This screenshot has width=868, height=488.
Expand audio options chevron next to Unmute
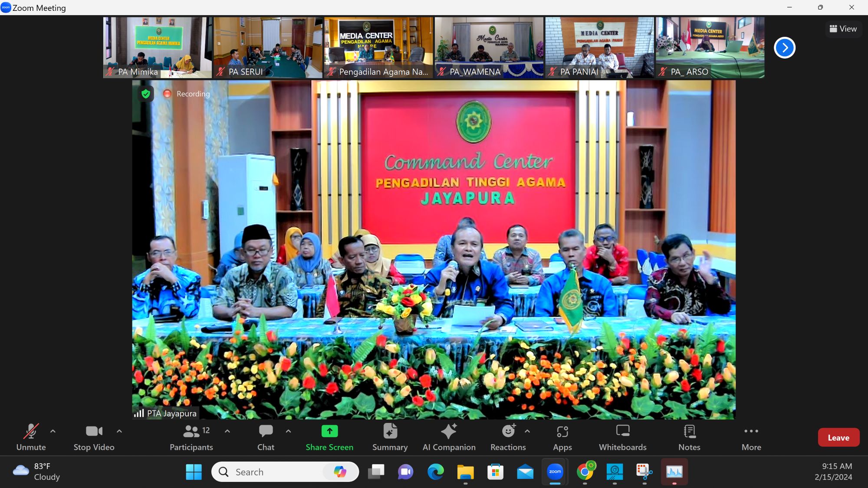point(53,431)
